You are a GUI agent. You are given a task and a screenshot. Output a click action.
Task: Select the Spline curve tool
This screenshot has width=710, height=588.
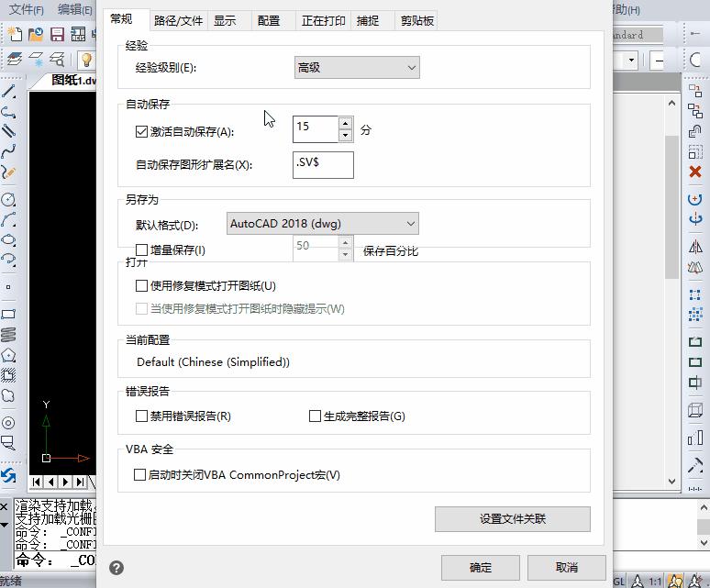pos(8,151)
